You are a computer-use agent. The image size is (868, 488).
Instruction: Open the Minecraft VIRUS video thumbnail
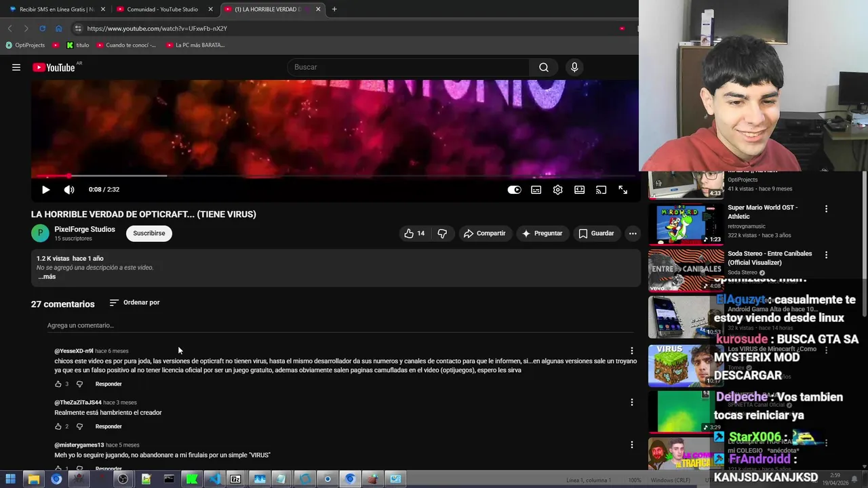pos(686,365)
